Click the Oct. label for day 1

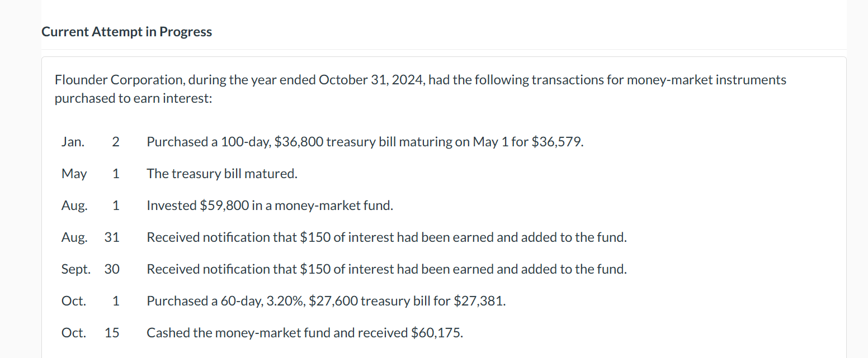74,301
